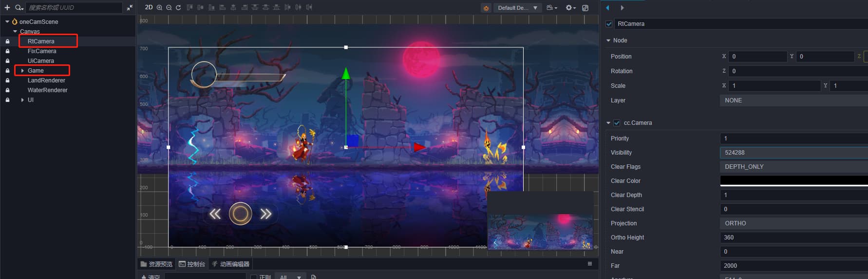Click the scene gizmo settings gear
868x279 pixels.
(x=569, y=8)
